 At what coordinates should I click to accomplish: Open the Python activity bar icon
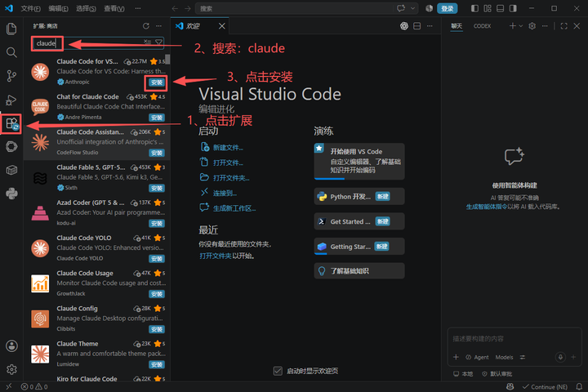click(11, 194)
